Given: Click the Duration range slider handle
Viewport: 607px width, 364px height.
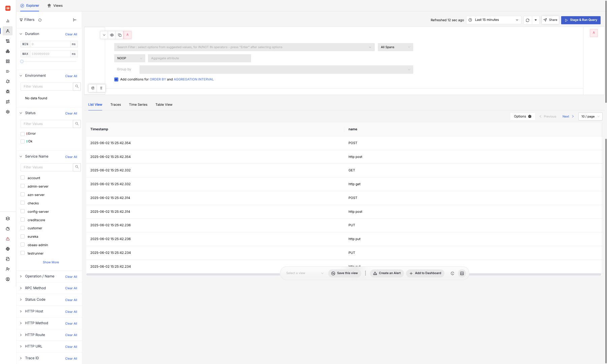Looking at the screenshot, I should [22, 61].
